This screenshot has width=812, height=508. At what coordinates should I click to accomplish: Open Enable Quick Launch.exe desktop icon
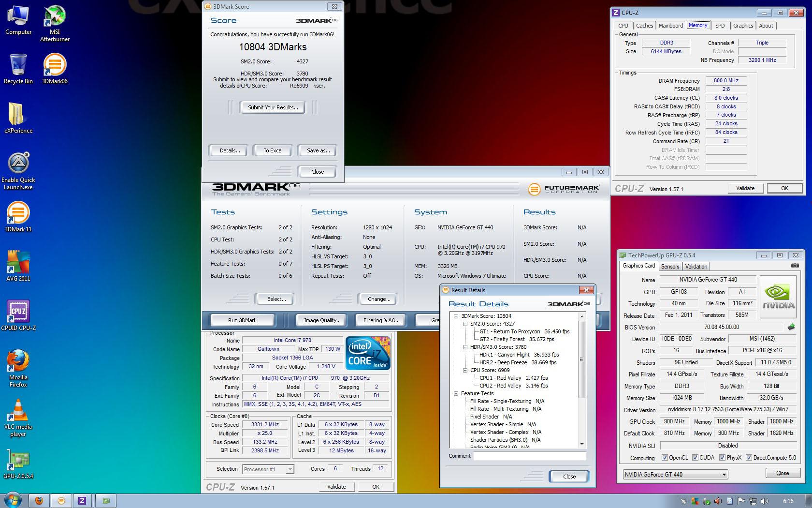[x=18, y=171]
